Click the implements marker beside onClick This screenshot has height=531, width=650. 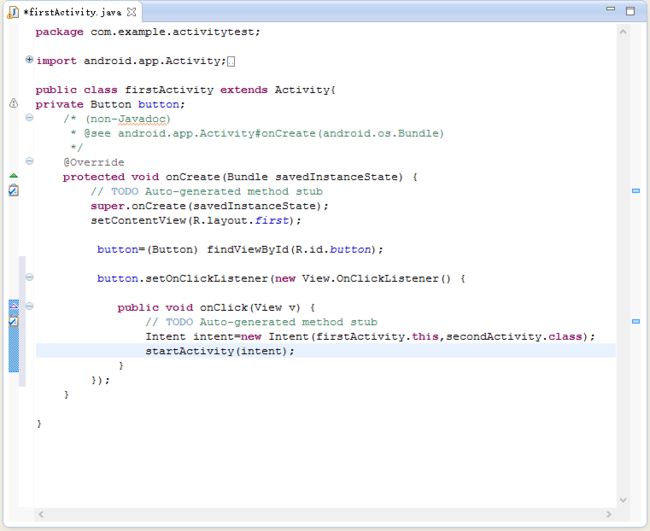[x=13, y=306]
